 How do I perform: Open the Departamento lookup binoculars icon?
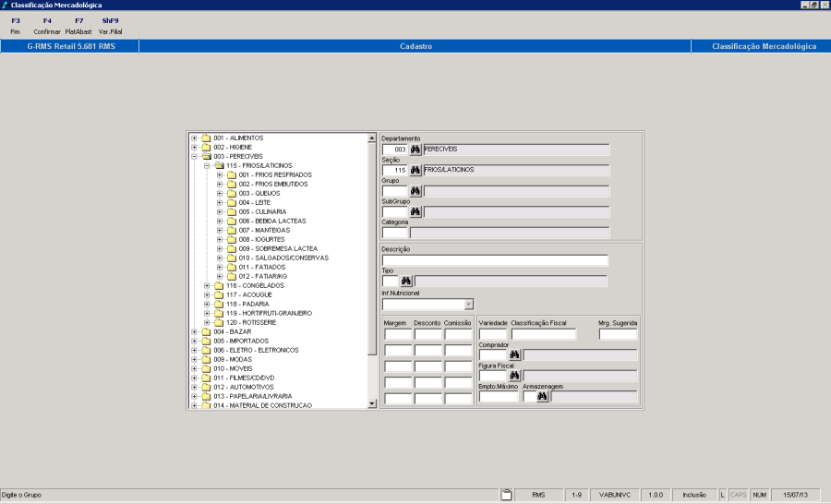(x=415, y=150)
